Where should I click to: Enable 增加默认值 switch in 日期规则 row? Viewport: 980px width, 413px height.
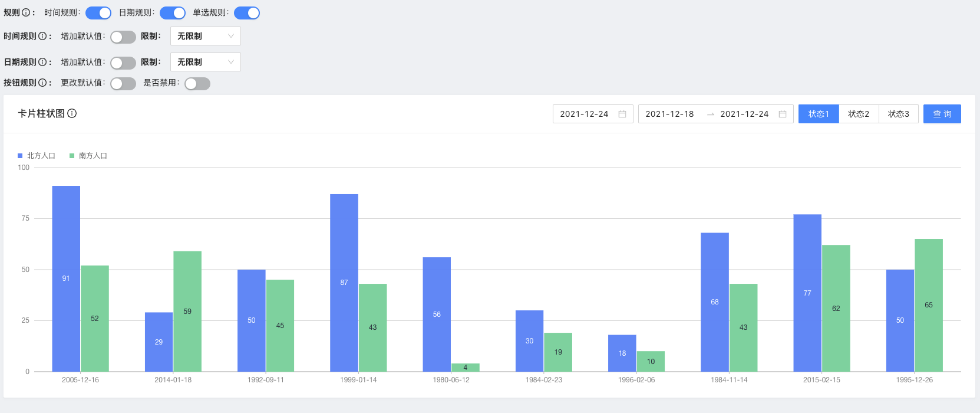click(123, 63)
